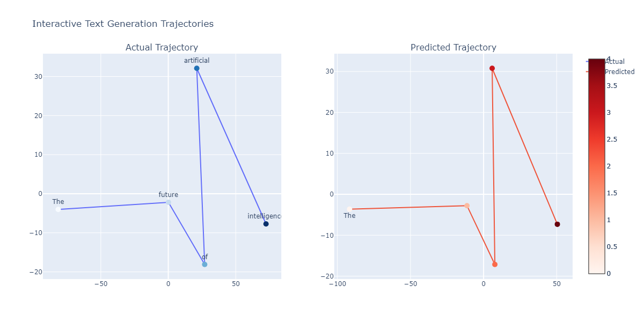
Task: Click the colorbar near the 2 tick
Action: (597, 166)
